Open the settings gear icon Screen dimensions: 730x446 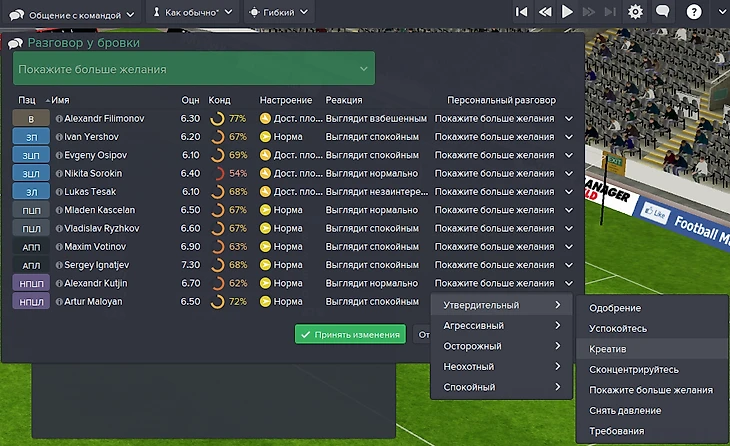pyautogui.click(x=635, y=12)
